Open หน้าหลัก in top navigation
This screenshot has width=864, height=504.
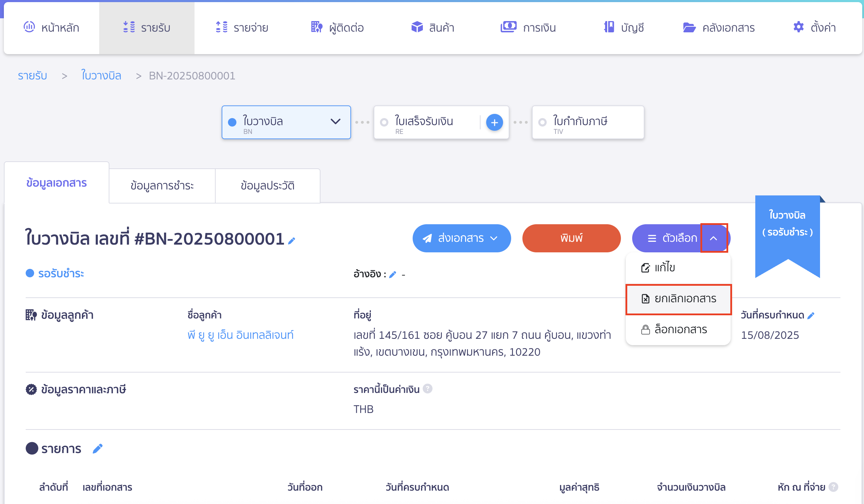click(51, 27)
